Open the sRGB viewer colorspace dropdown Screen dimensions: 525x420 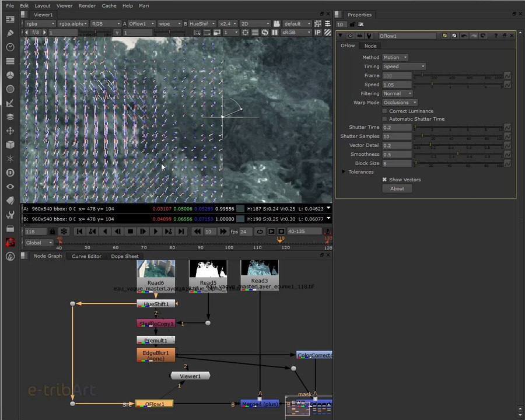tap(296, 33)
